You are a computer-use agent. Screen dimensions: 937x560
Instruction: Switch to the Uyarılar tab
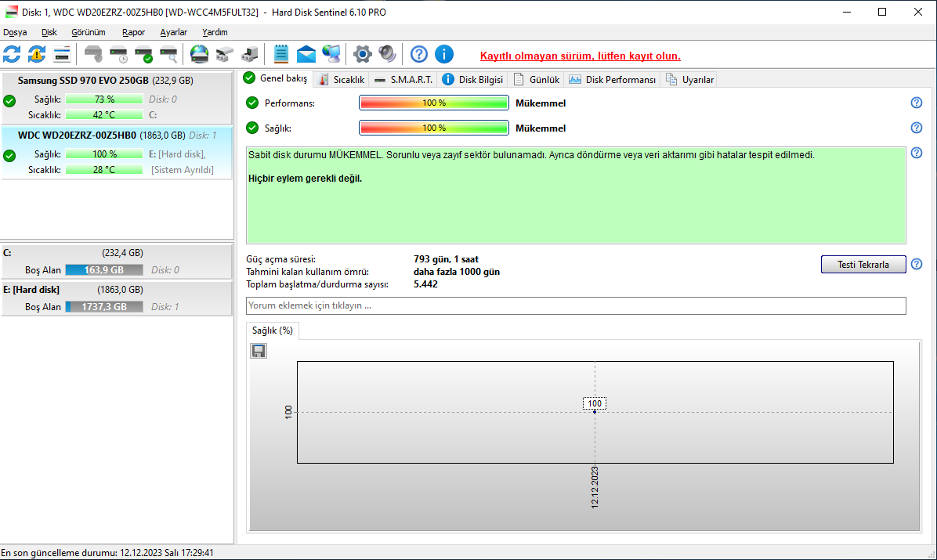pos(689,79)
